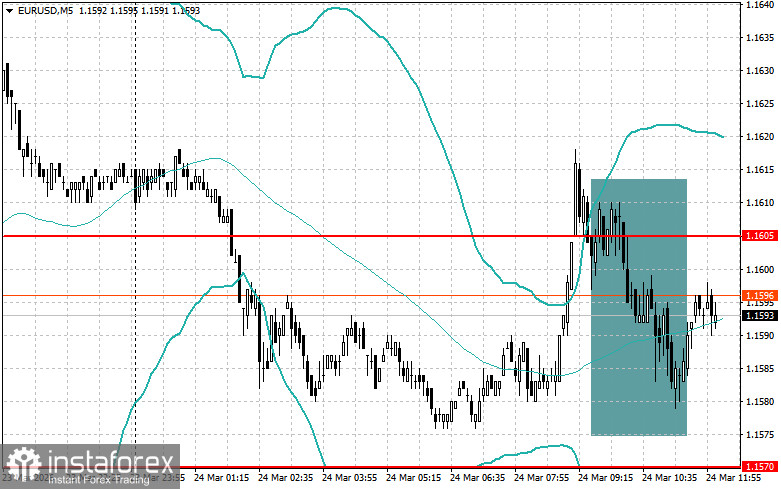Viewport: 781px width, 489px height.
Task: Click the open value 1.1592 in header
Action: click(91, 10)
